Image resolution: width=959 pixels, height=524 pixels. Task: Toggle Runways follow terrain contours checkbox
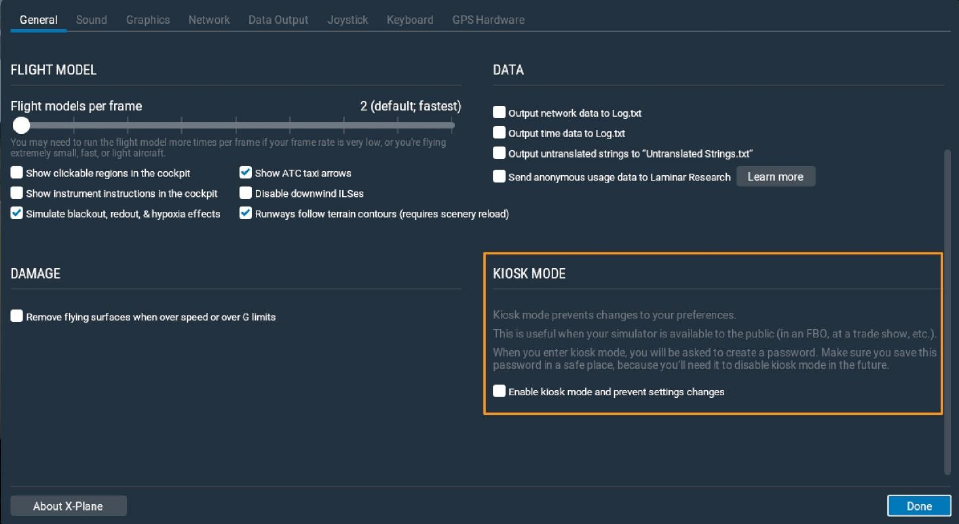[246, 213]
